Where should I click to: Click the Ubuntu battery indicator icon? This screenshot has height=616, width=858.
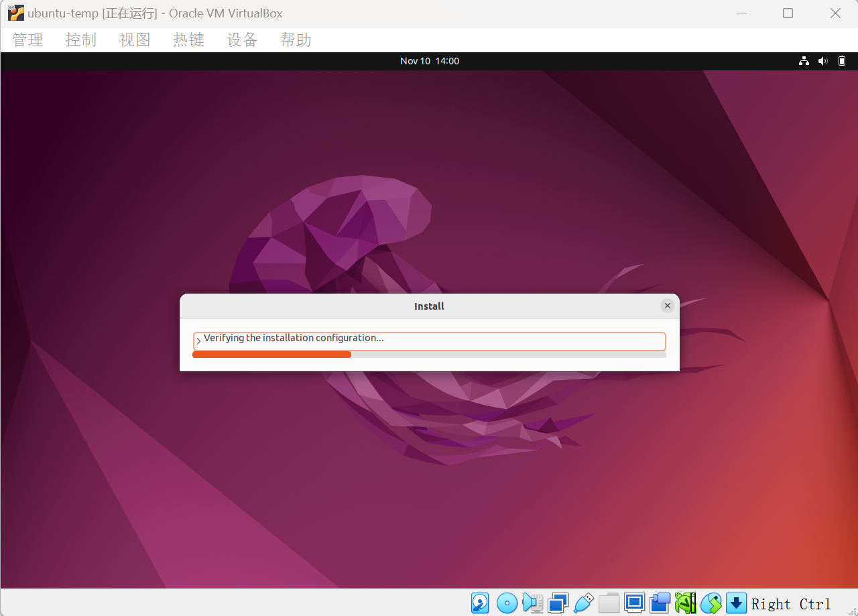coord(842,61)
